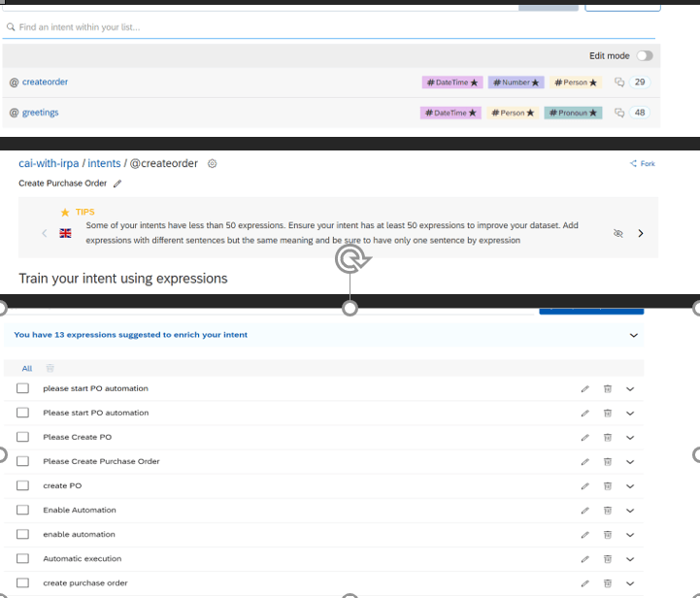Expand 'create PO' row

tap(630, 486)
